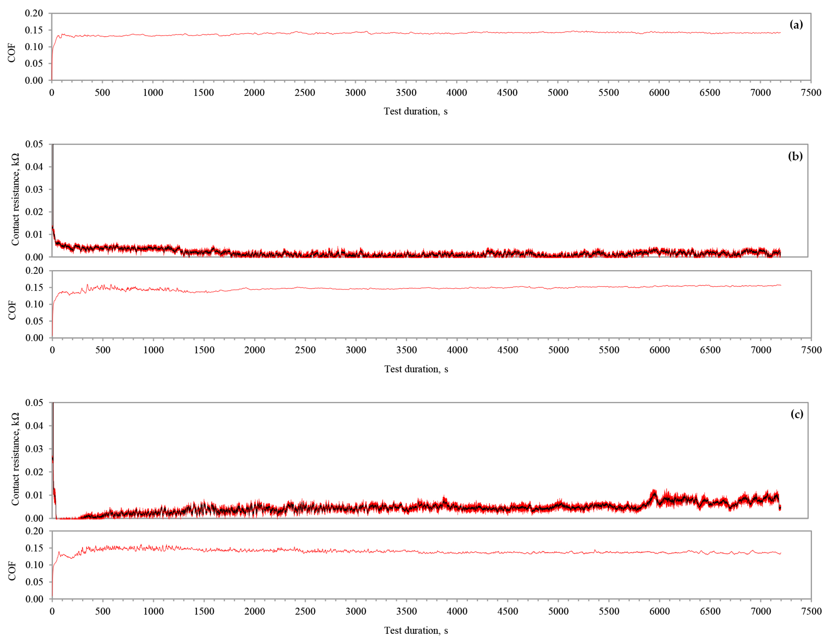Click the 'Test duration, s' title under panel (b)
Viewport: 828px width, 644px height.
click(x=416, y=369)
